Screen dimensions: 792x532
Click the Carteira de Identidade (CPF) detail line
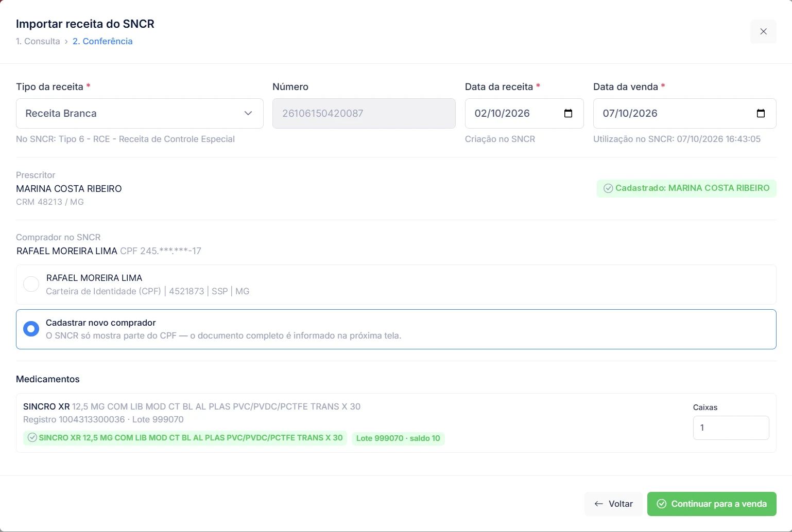coord(148,291)
